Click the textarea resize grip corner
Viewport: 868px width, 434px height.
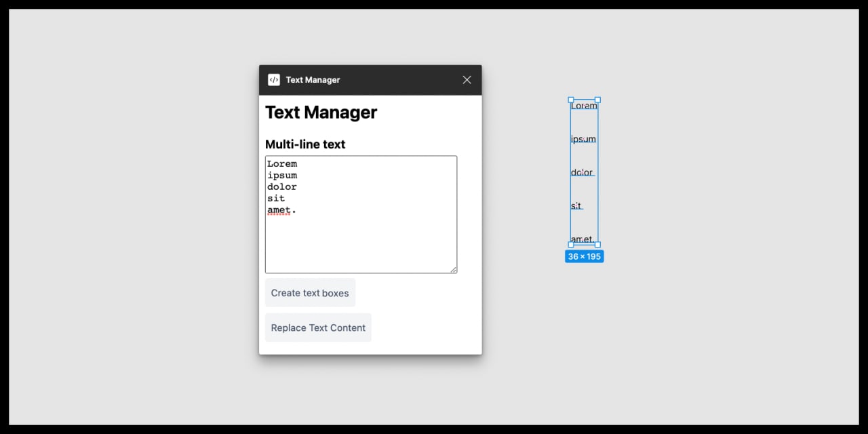point(453,269)
